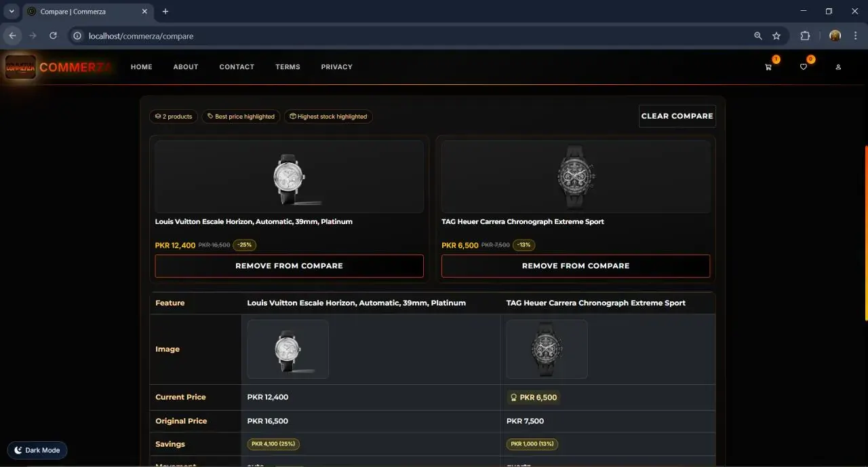
Task: Go to HOME page
Action: click(x=142, y=67)
